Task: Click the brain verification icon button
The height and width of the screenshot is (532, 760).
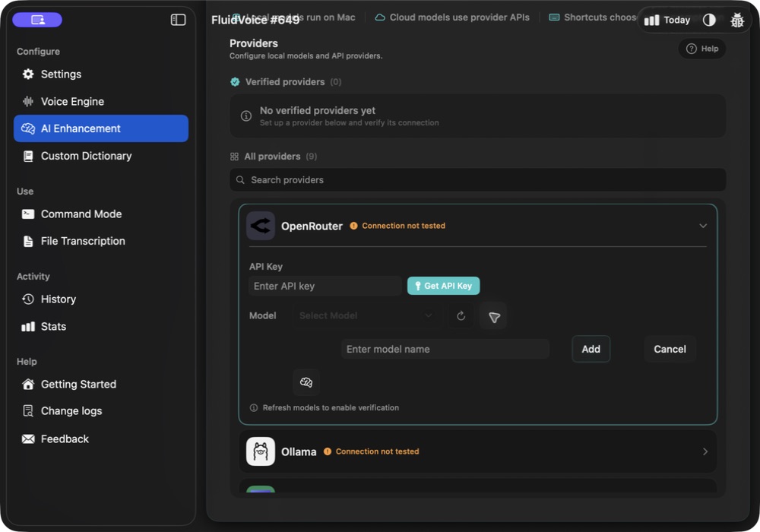Action: point(306,382)
